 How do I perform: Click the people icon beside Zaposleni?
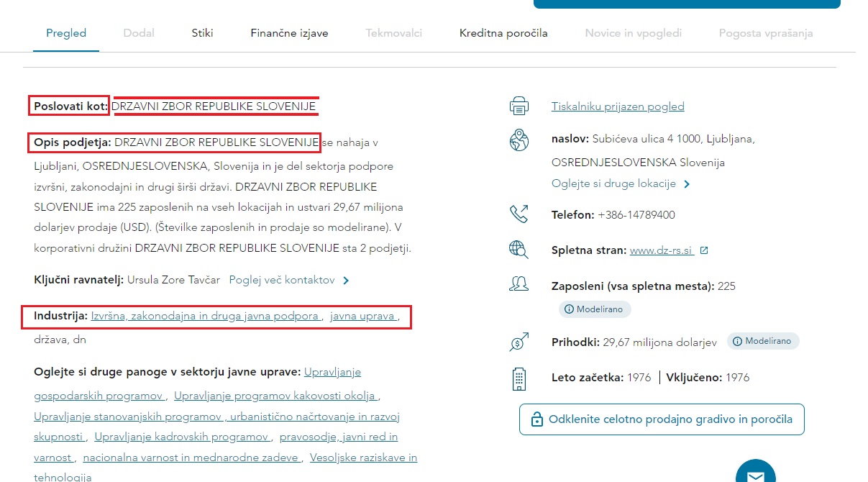click(x=518, y=284)
